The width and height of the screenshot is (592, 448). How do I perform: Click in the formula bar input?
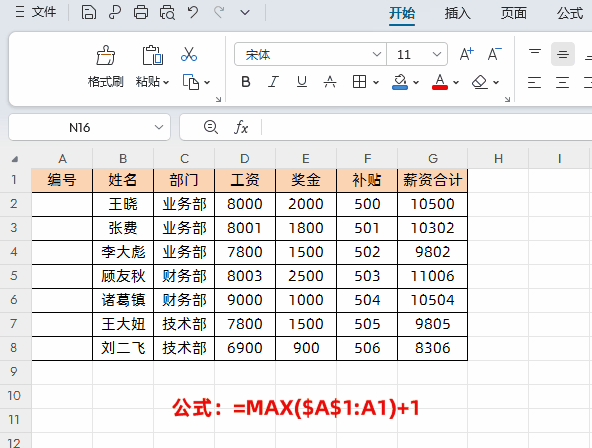(x=427, y=127)
